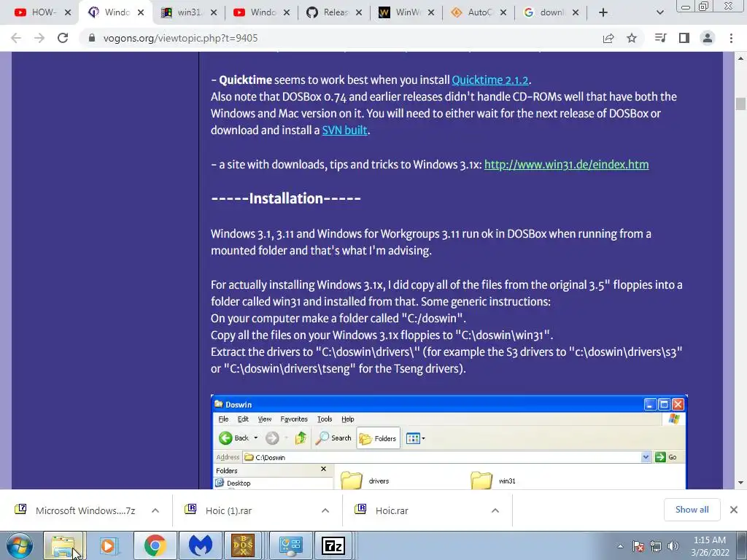747x560 pixels.
Task: Open the clock showing 1:15 AM
Action: (x=710, y=546)
